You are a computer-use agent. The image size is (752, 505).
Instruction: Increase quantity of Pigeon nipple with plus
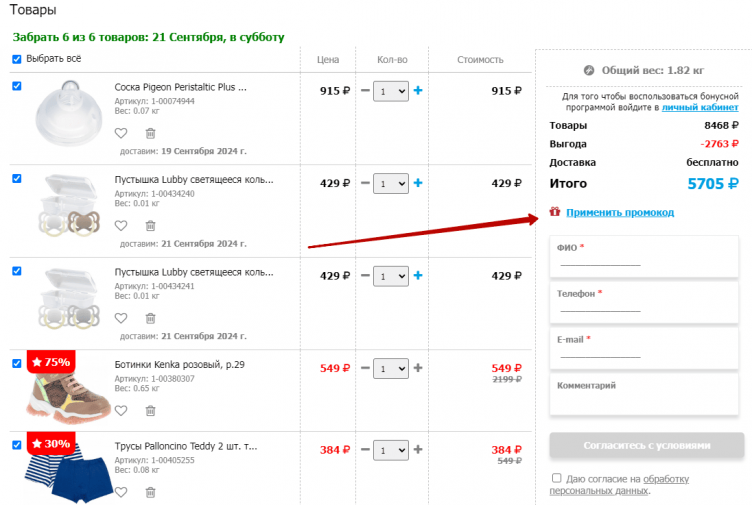click(x=418, y=91)
